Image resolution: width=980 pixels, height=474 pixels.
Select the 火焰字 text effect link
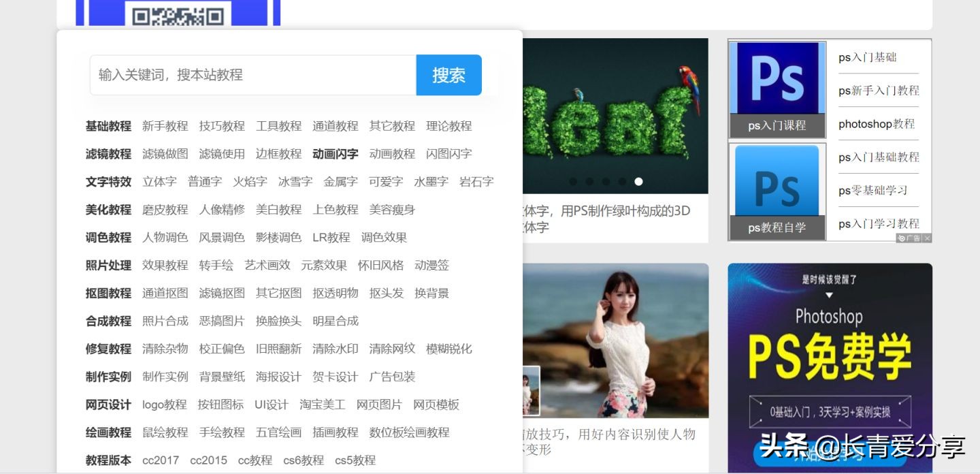(249, 181)
